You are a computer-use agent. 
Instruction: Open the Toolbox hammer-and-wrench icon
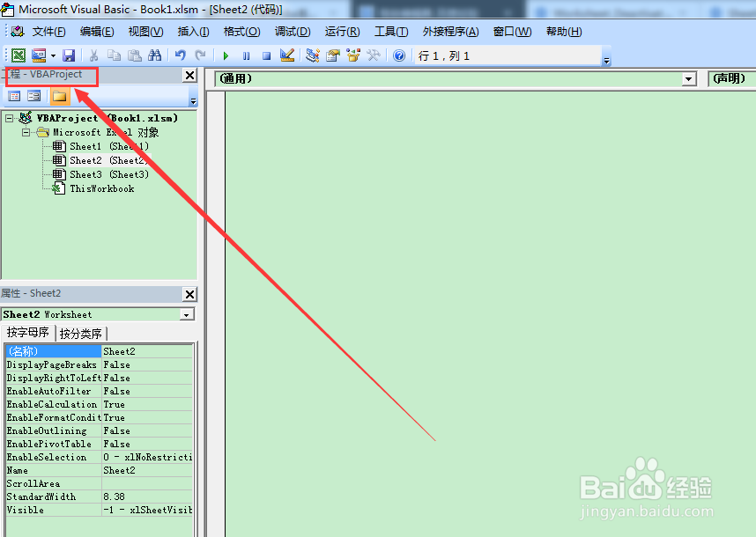coord(374,55)
